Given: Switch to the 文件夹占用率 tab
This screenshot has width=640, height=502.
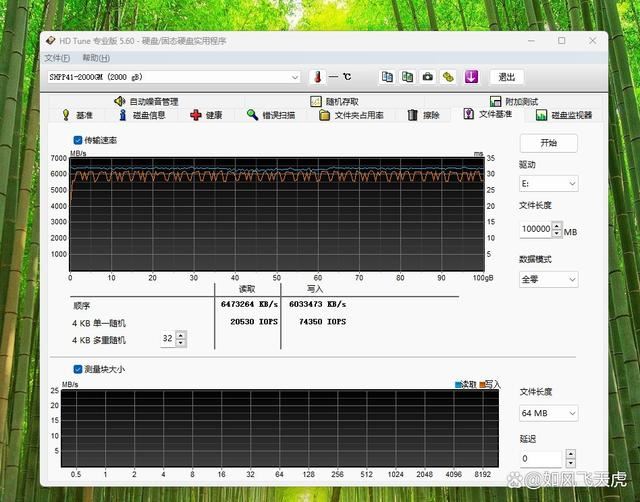Looking at the screenshot, I should click(x=351, y=115).
